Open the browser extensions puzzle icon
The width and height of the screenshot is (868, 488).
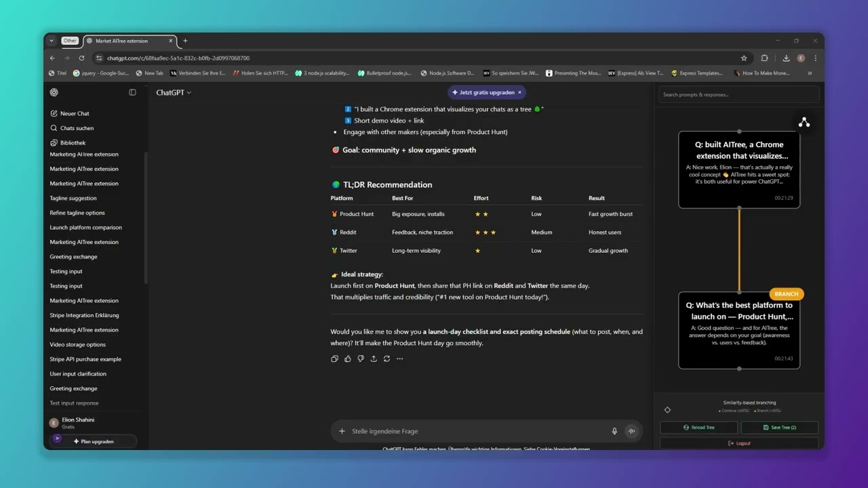coord(764,58)
